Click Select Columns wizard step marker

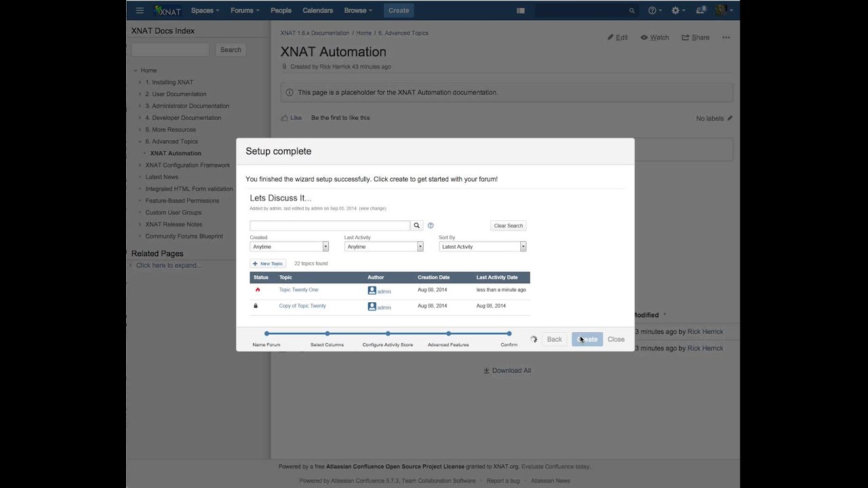[x=328, y=333]
